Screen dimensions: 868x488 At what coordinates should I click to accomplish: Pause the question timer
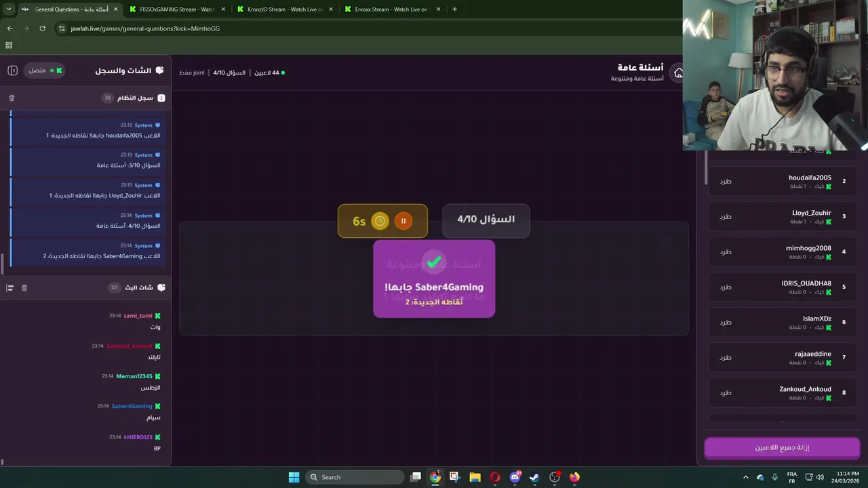click(x=403, y=221)
